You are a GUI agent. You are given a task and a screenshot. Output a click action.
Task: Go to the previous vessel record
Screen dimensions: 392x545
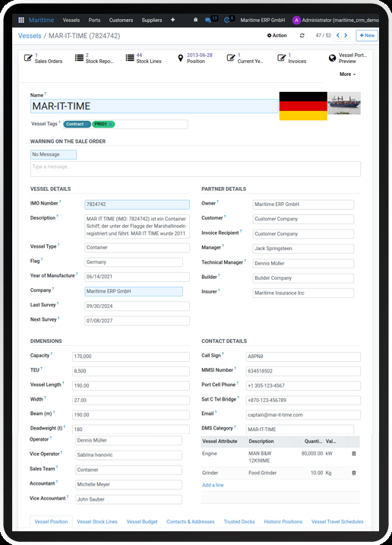(x=338, y=36)
